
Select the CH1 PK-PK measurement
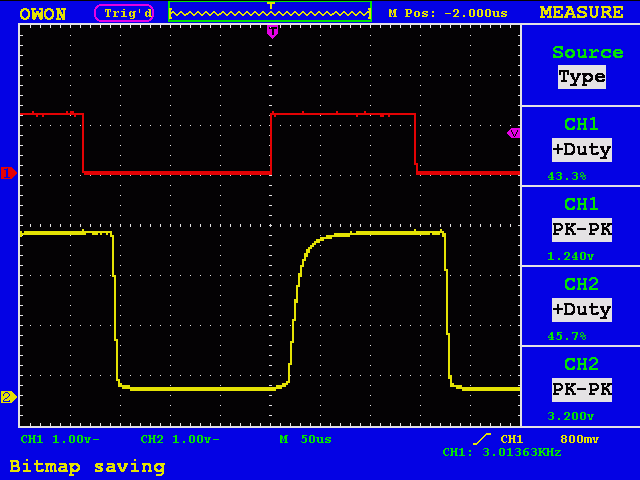click(x=581, y=229)
